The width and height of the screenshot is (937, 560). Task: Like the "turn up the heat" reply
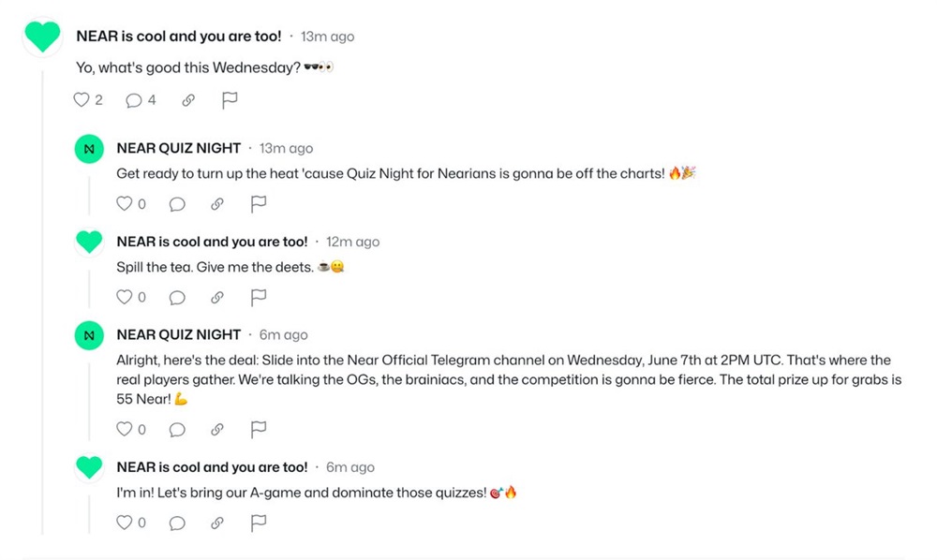point(124,203)
